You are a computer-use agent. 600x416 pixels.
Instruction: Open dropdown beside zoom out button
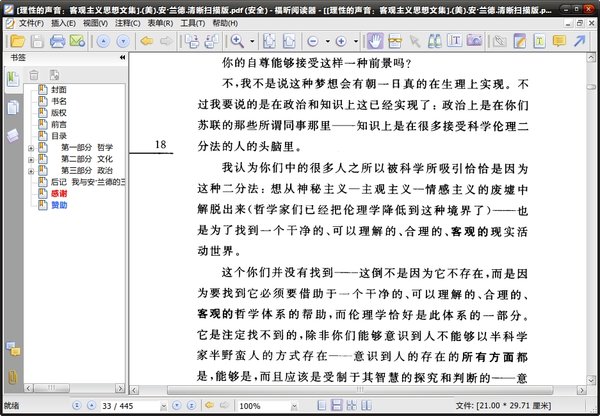[328, 41]
